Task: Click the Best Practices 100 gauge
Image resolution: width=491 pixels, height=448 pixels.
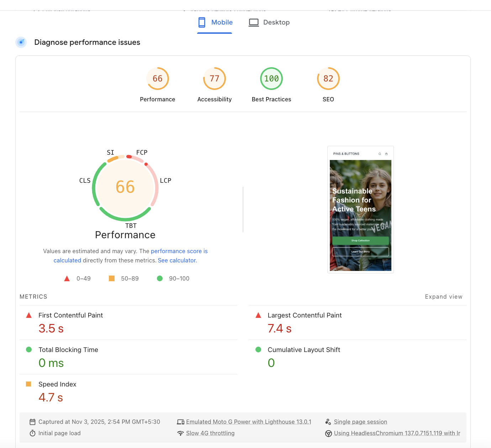Action: tap(271, 79)
